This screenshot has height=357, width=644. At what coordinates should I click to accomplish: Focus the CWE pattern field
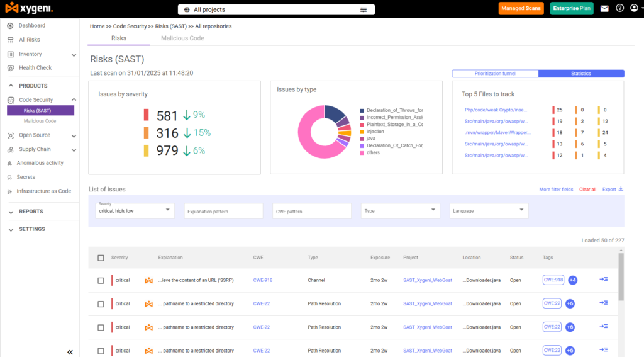pyautogui.click(x=312, y=211)
